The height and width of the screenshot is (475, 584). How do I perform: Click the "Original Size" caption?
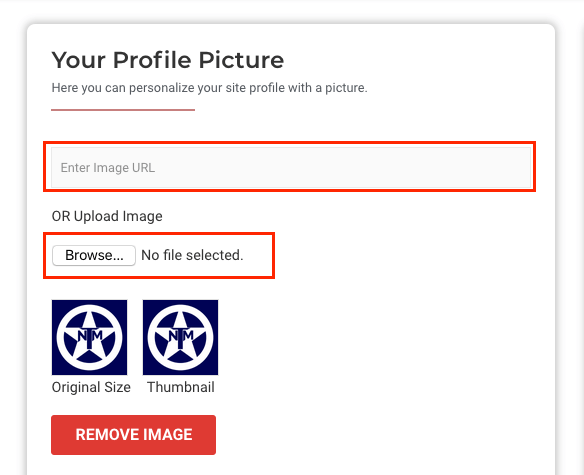coord(91,387)
